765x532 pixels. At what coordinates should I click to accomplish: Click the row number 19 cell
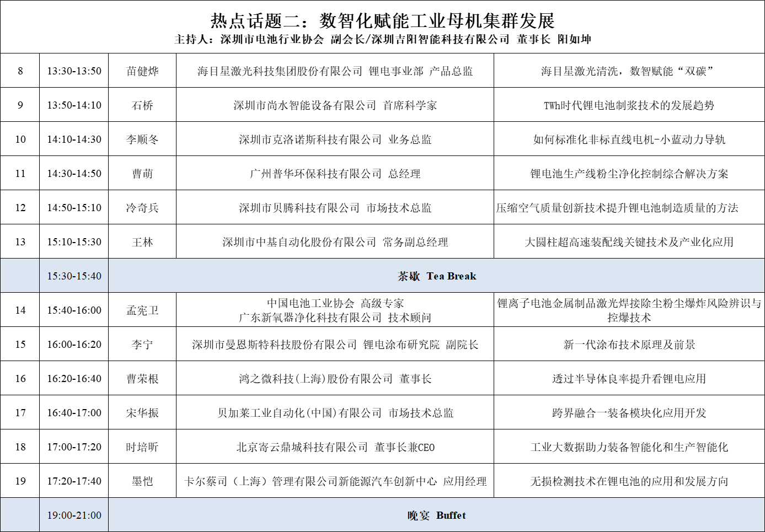[x=20, y=481]
